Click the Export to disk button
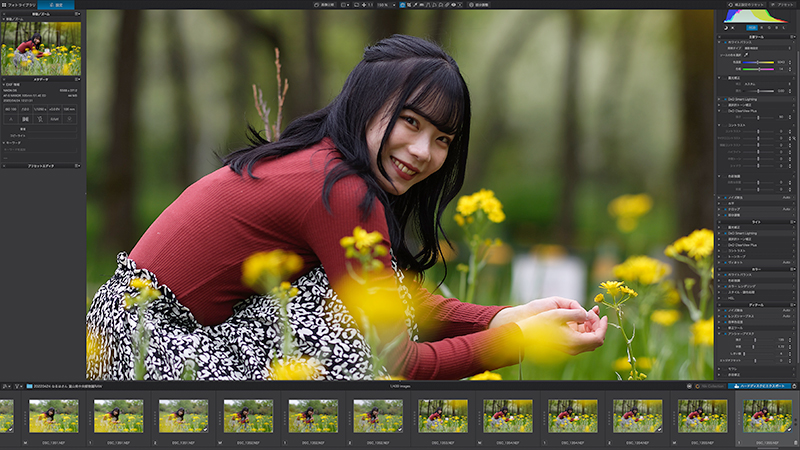The image size is (800, 450). click(x=759, y=386)
